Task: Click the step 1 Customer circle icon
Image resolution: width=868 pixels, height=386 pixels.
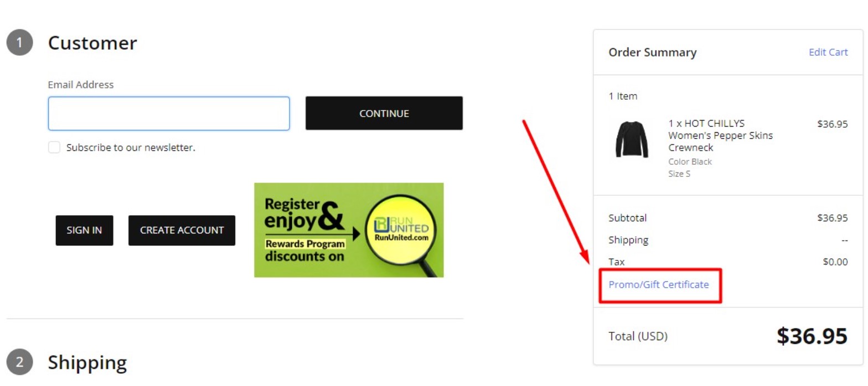Action: pos(19,43)
